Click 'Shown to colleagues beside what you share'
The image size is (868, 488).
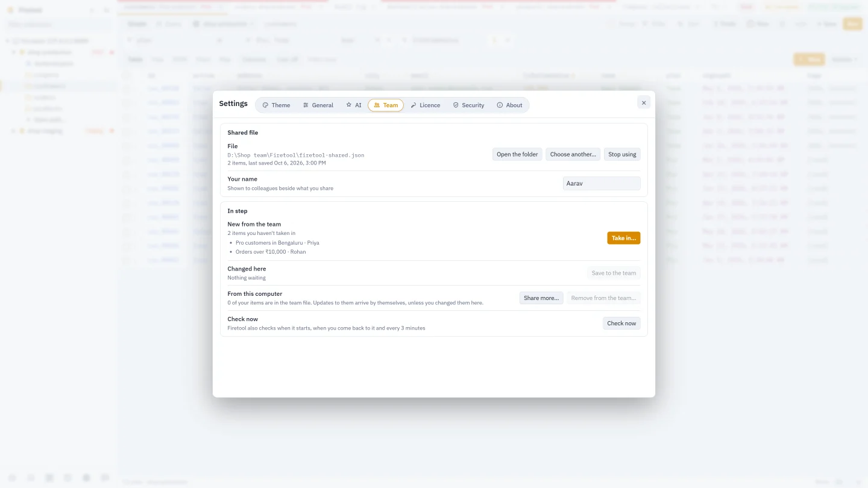coord(280,188)
